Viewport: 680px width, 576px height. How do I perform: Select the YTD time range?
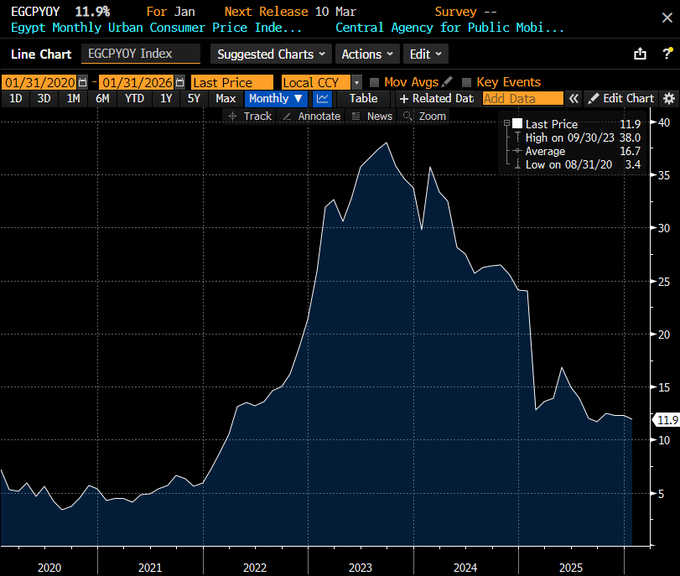coord(134,98)
